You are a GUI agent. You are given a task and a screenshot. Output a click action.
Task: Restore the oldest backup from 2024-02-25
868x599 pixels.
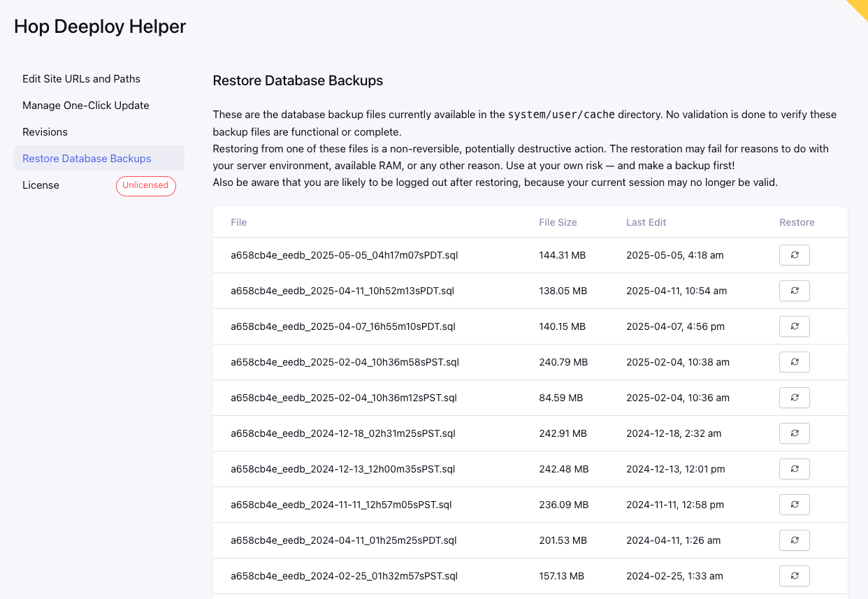(x=794, y=576)
